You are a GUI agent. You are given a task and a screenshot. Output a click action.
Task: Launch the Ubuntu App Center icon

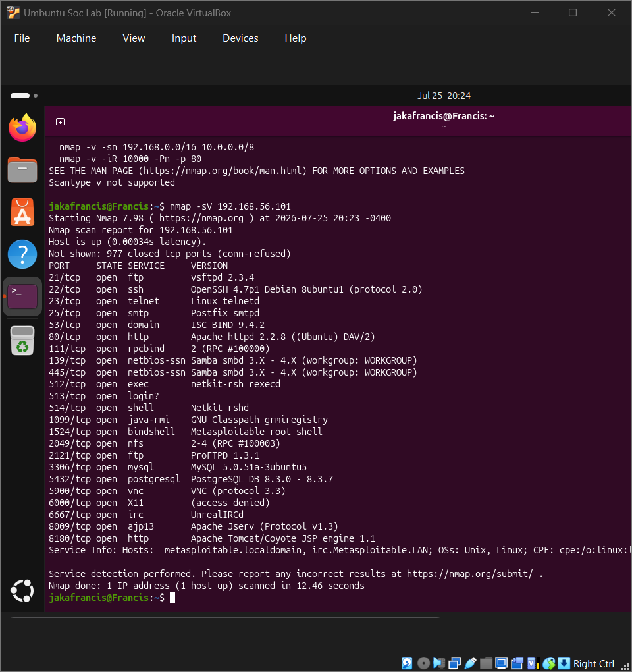[22, 212]
